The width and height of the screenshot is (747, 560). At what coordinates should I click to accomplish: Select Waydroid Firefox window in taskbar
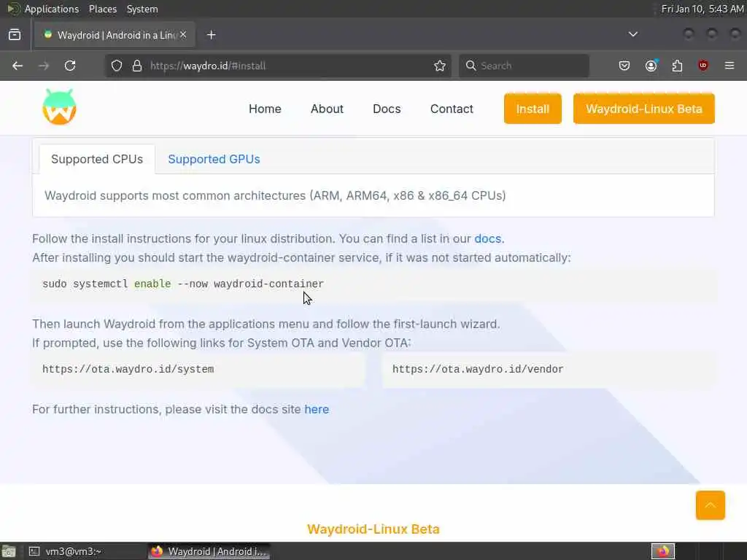(x=209, y=551)
